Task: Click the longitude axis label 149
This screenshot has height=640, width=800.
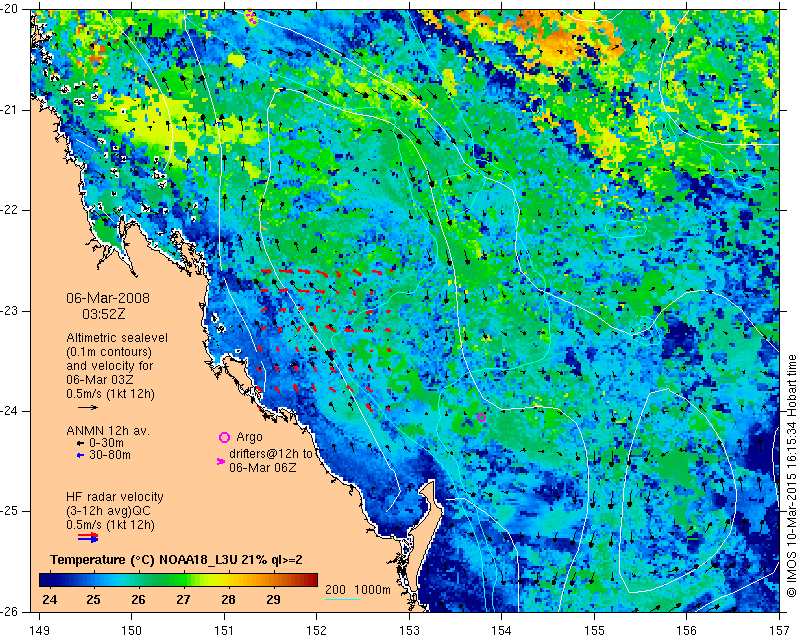Action: 40,631
